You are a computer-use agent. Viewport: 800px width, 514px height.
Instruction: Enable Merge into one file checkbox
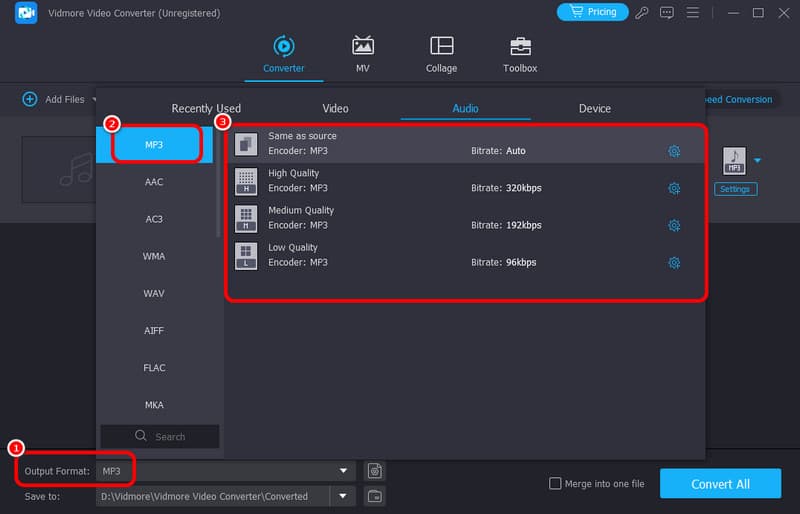tap(555, 484)
